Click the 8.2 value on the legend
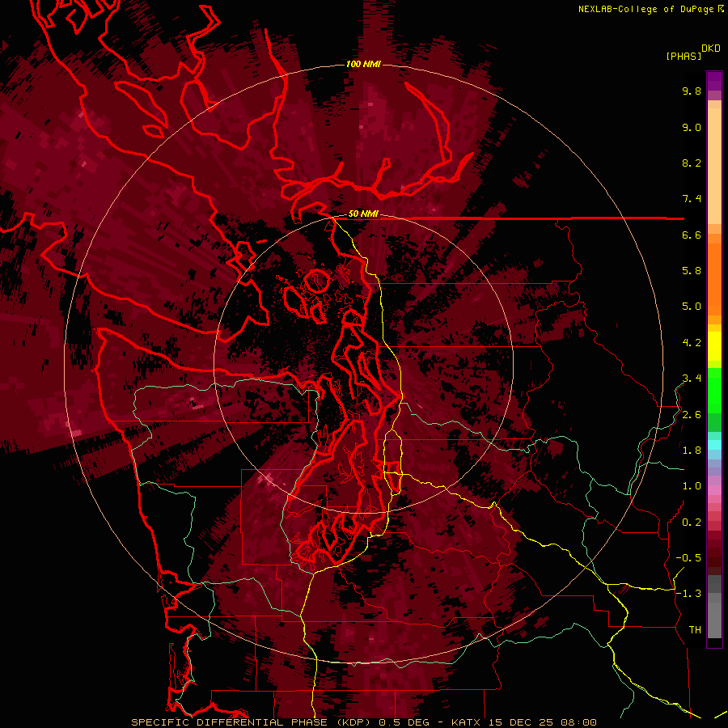The width and height of the screenshot is (728, 728). click(x=692, y=163)
